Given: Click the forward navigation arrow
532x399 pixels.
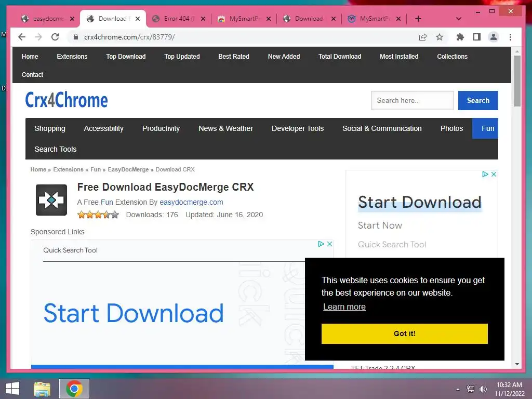Looking at the screenshot, I should point(38,37).
